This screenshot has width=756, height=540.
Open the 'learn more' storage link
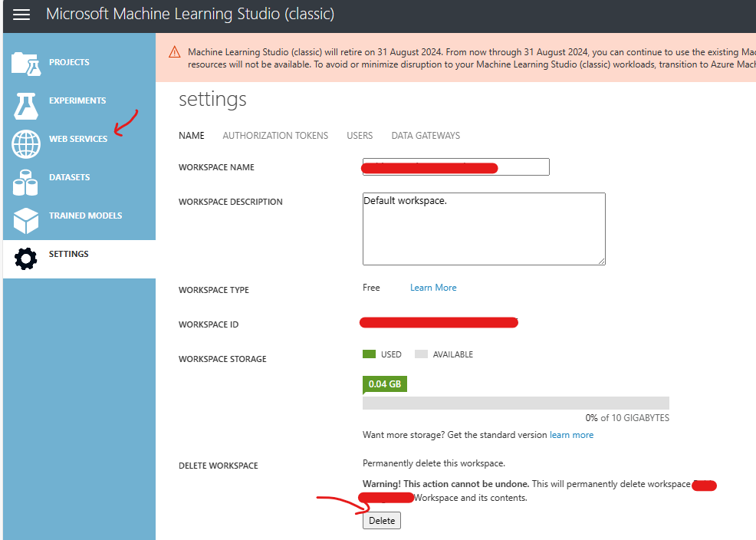[x=571, y=435]
